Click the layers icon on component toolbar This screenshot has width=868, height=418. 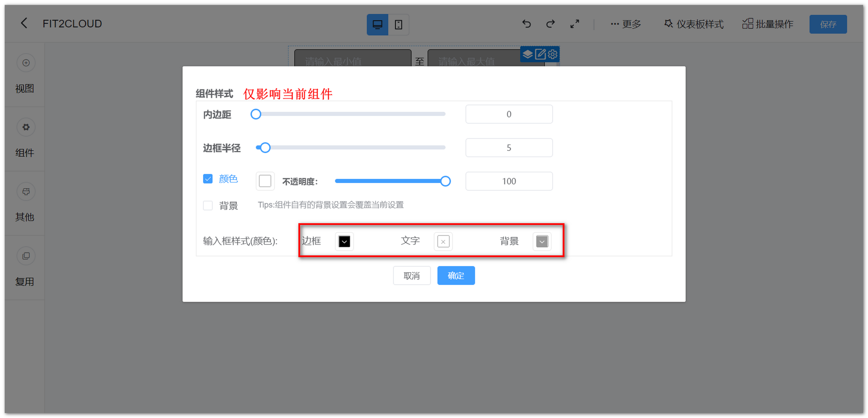[x=527, y=54]
